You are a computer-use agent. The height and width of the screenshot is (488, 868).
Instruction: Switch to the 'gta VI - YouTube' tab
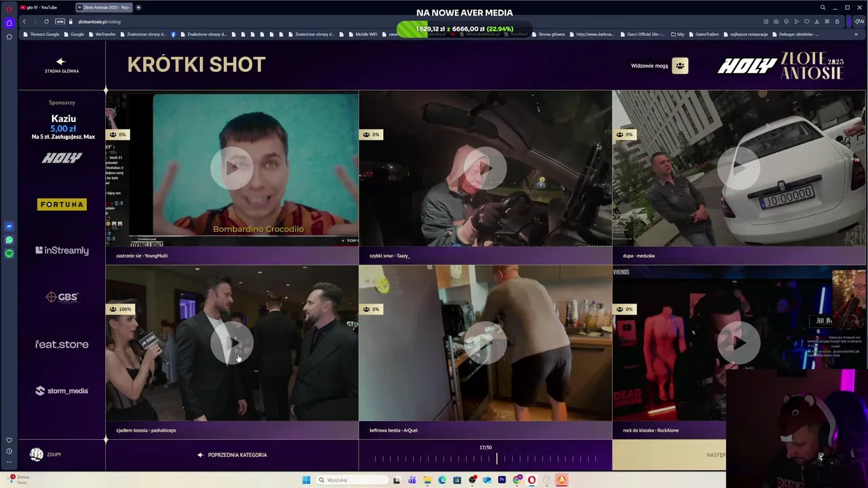click(x=45, y=7)
